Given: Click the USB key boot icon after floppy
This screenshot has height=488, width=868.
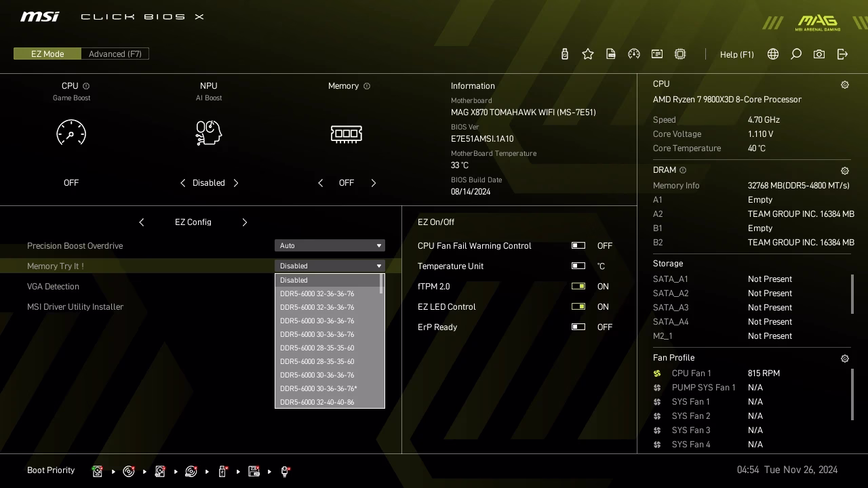Looking at the screenshot, I should [x=285, y=471].
